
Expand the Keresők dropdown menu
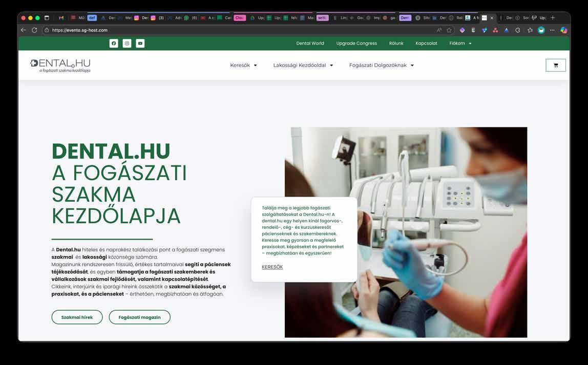point(243,65)
